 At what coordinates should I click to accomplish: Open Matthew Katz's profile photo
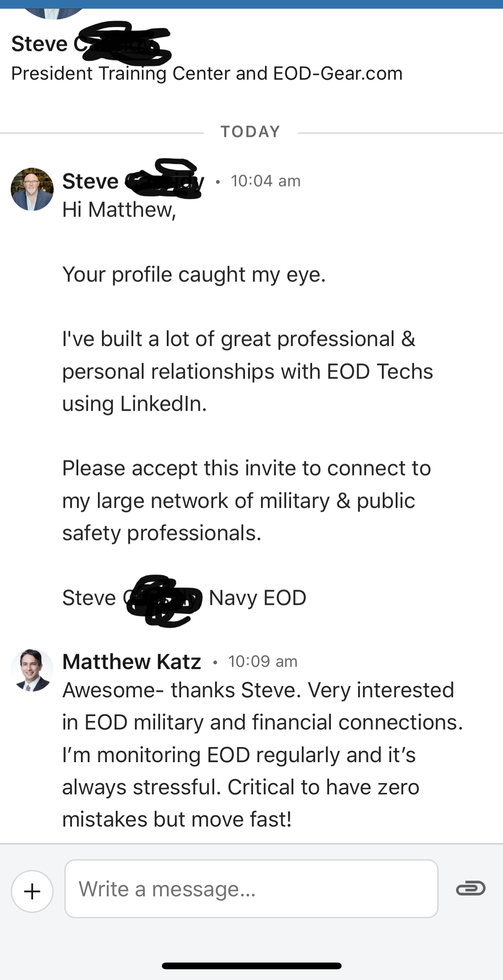[x=32, y=670]
